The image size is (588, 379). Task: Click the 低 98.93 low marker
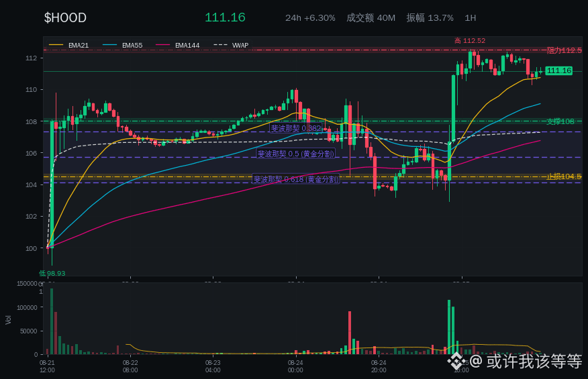point(52,273)
